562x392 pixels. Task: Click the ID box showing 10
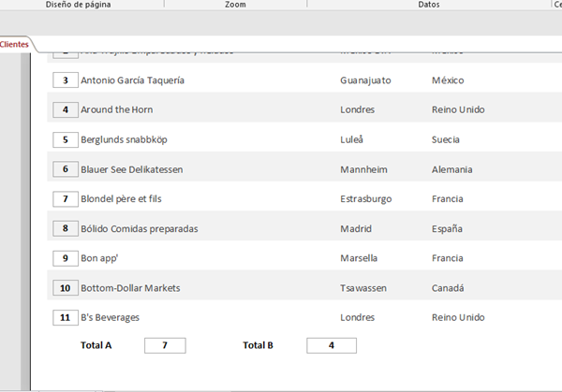(65, 288)
